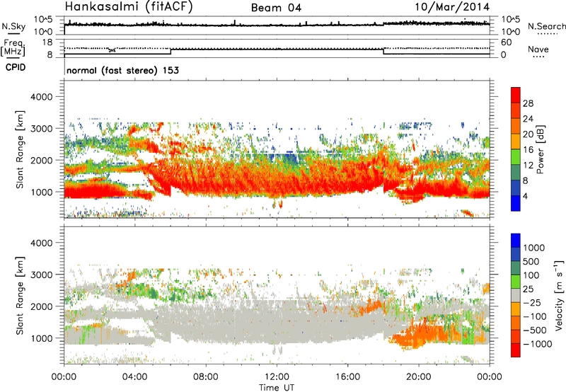Viewport: 566px width, 392px height.
Task: Click the '18' frequency axis tick
Action: click(x=47, y=42)
